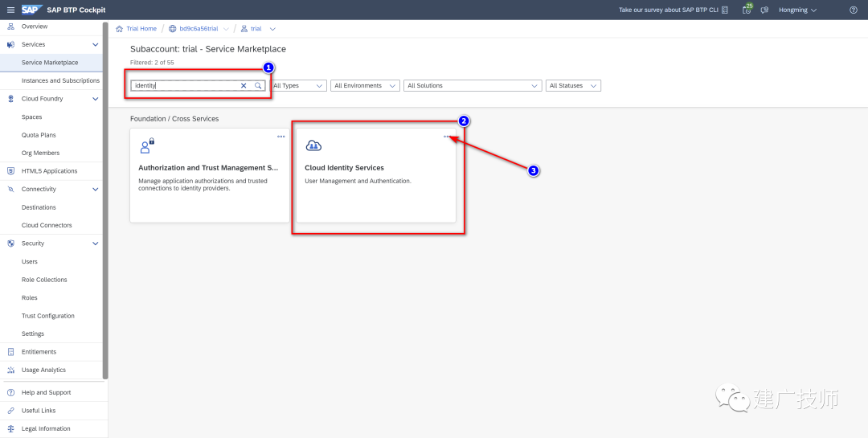Open the Cloud Identity Services card title
This screenshot has height=438, width=868.
(344, 168)
